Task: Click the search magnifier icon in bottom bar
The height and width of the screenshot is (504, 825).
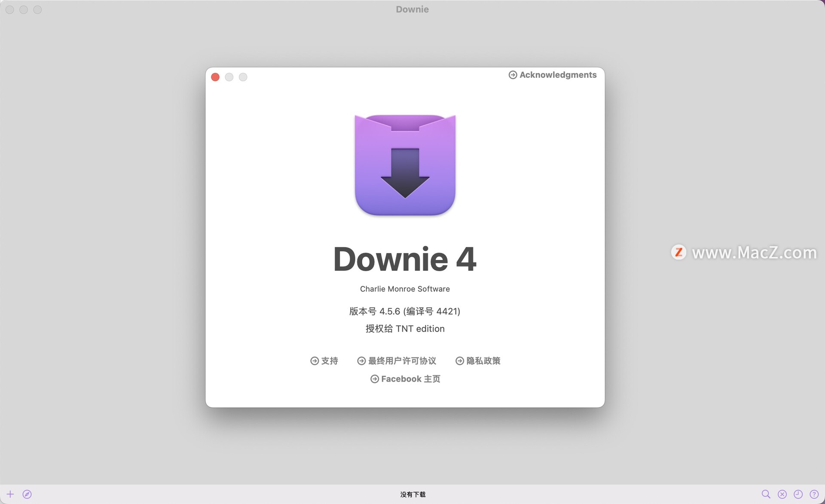Action: click(766, 494)
